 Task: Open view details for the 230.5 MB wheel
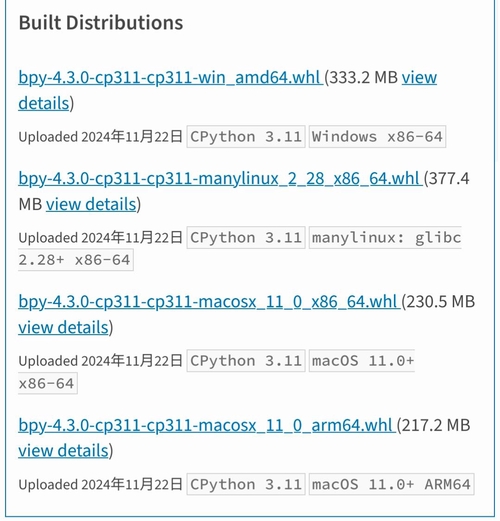[x=63, y=327]
